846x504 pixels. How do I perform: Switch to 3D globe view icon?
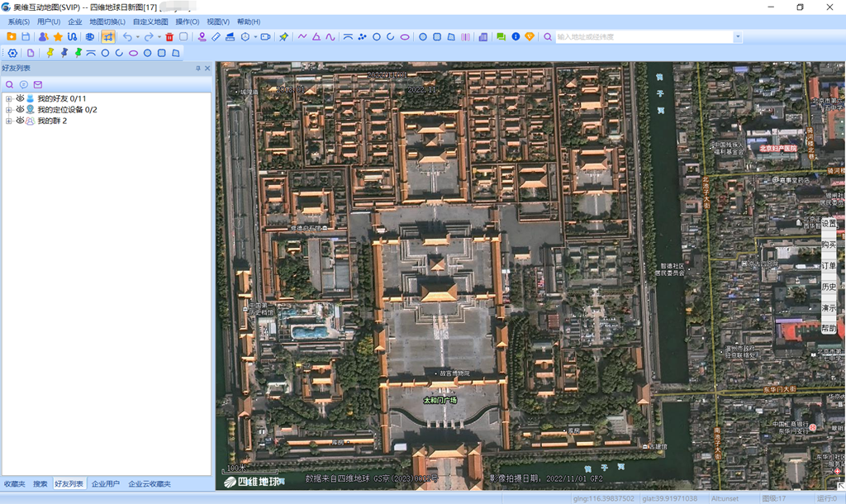pos(89,36)
